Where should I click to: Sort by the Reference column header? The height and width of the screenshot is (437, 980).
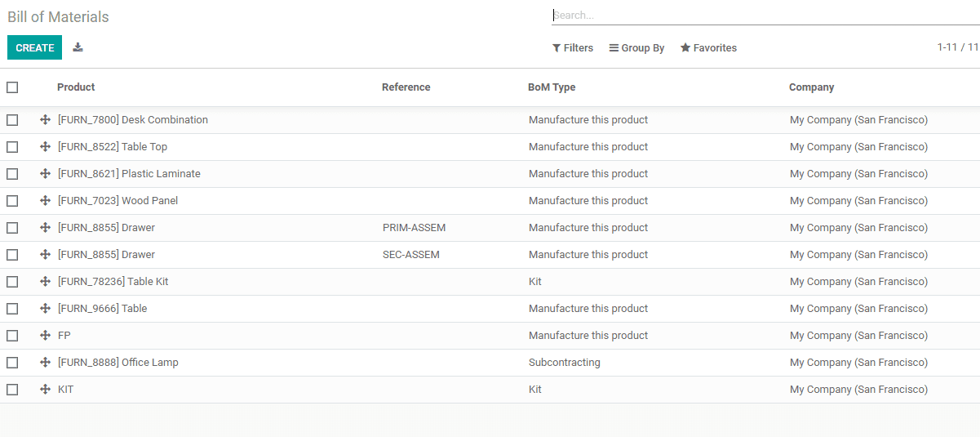click(406, 87)
